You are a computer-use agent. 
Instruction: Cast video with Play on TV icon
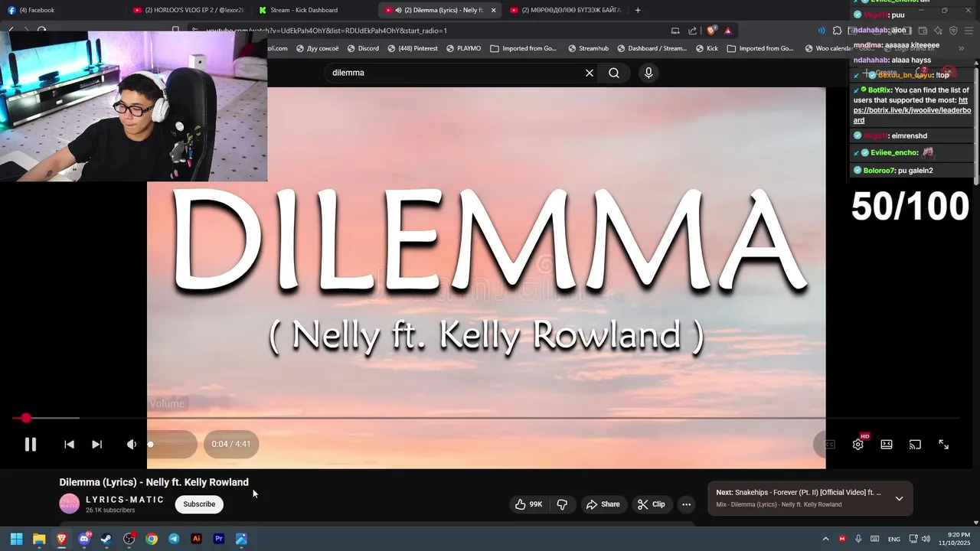click(x=915, y=444)
